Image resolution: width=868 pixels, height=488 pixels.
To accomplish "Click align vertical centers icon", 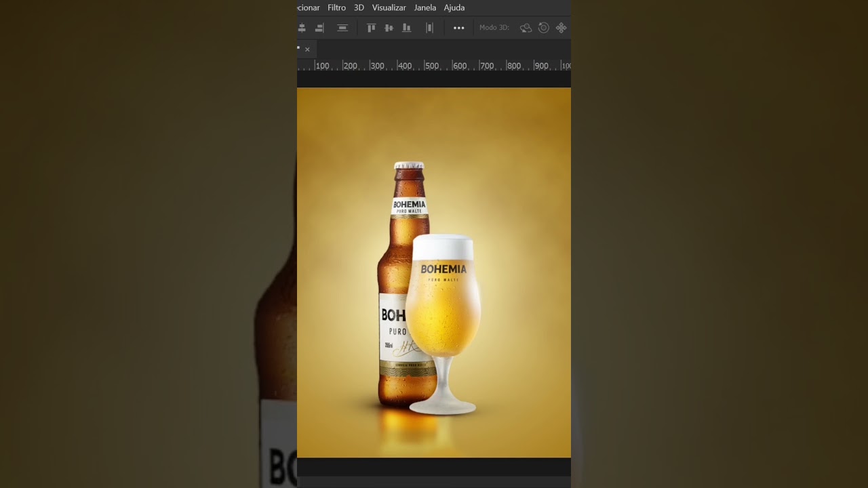I will pyautogui.click(x=389, y=28).
